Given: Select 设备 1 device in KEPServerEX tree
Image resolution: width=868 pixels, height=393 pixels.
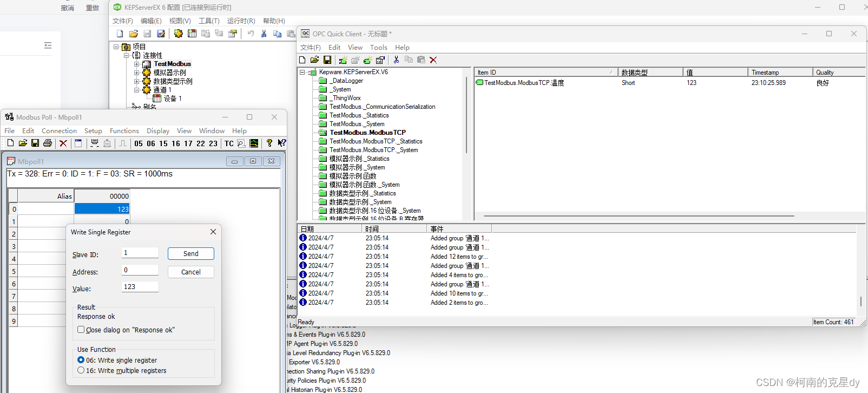Looking at the screenshot, I should [x=173, y=99].
